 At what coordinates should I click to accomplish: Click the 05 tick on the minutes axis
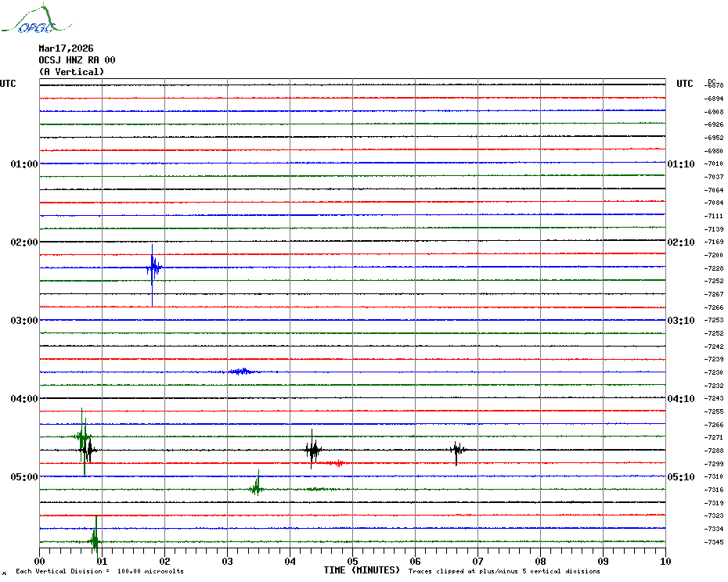pyautogui.click(x=352, y=561)
